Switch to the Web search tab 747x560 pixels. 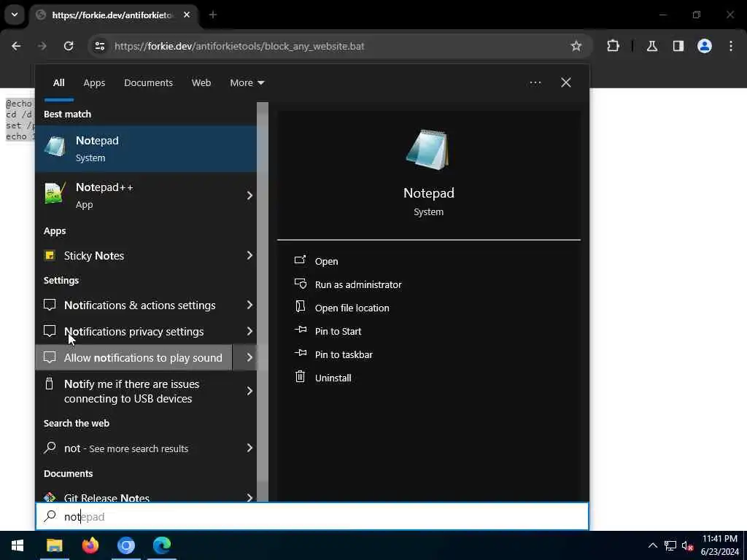tap(201, 83)
